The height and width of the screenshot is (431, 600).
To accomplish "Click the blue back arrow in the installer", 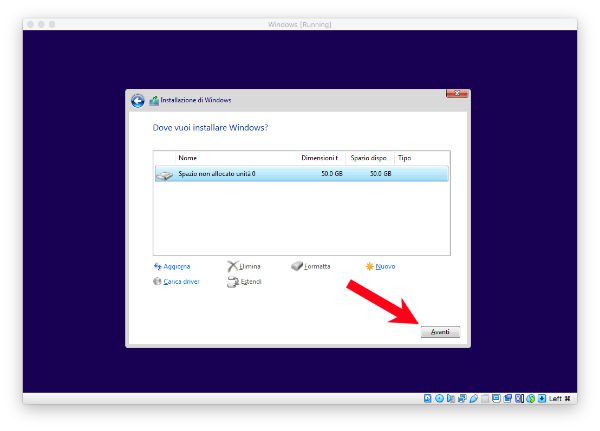I will pos(138,101).
